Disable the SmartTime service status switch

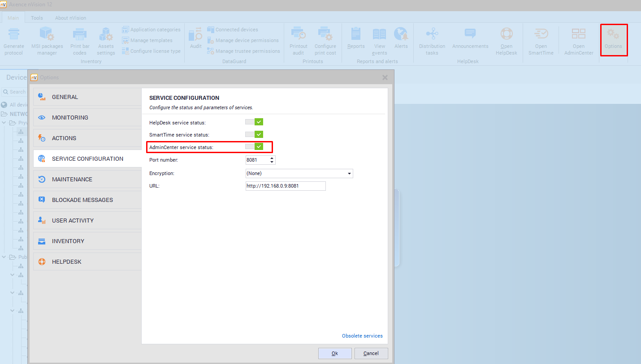[x=254, y=134]
